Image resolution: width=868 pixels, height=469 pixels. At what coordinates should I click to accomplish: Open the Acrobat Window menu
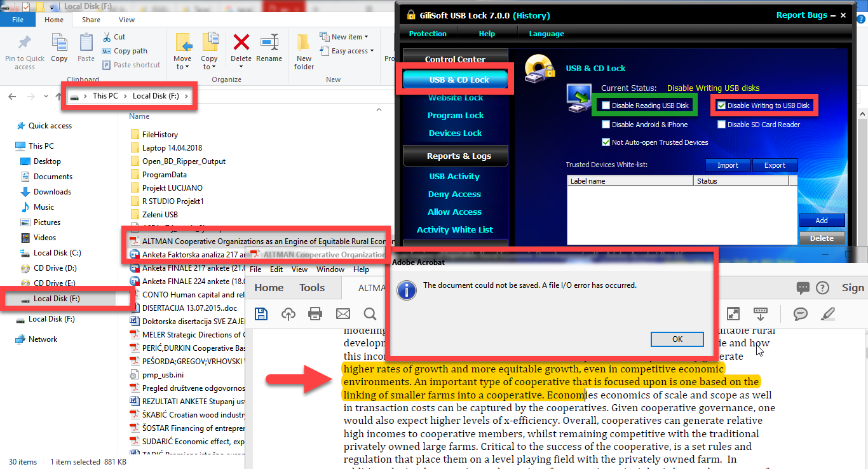click(330, 269)
